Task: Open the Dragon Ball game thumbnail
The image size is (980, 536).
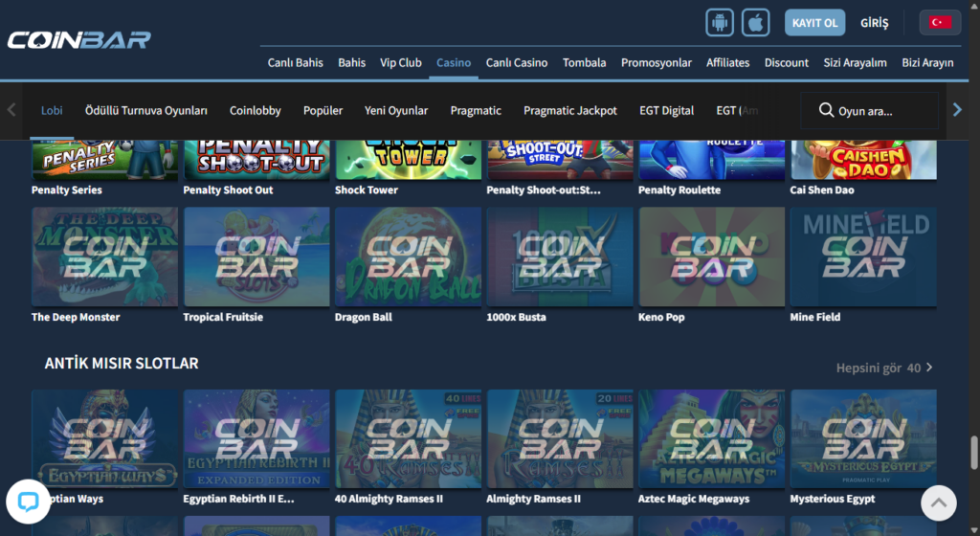Action: click(409, 257)
